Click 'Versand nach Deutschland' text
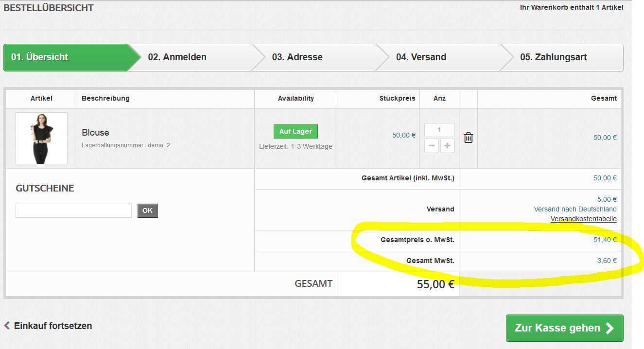Image resolution: width=644 pixels, height=349 pixels. coord(575,209)
